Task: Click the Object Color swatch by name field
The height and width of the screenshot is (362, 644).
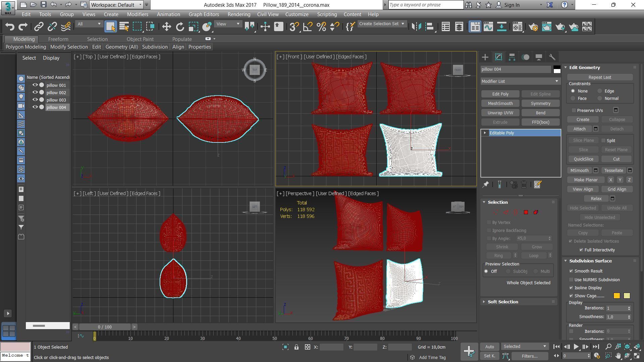Action: [x=557, y=69]
